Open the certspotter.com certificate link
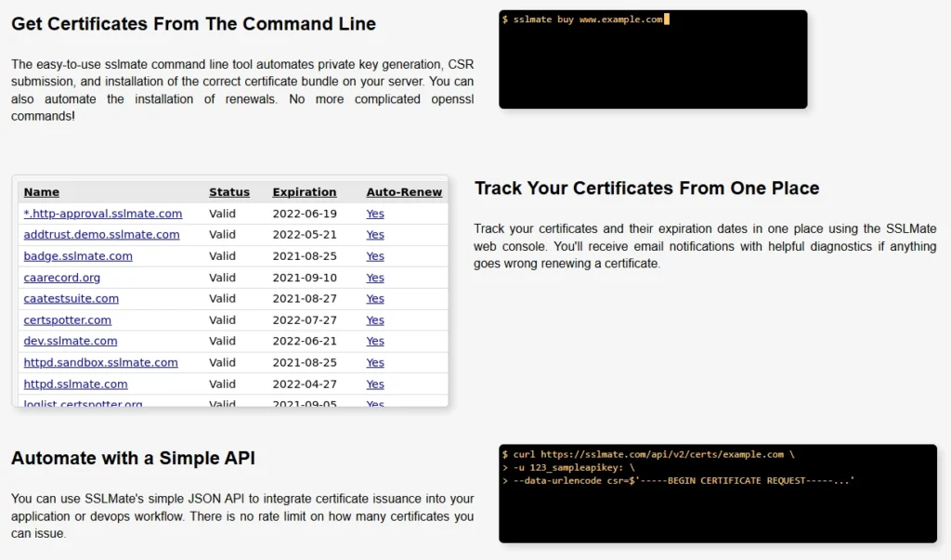Image resolution: width=951 pixels, height=560 pixels. point(67,319)
